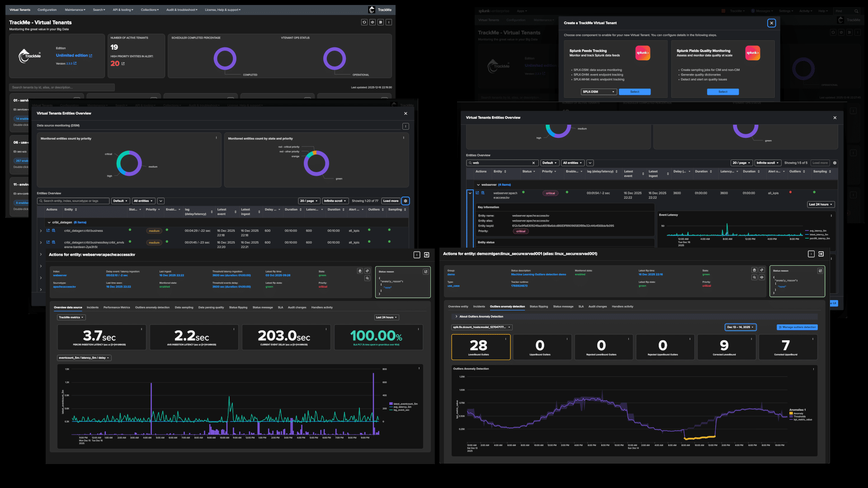868x488 pixels.
Task: Click 'Manage outliers detection' button
Action: click(797, 327)
